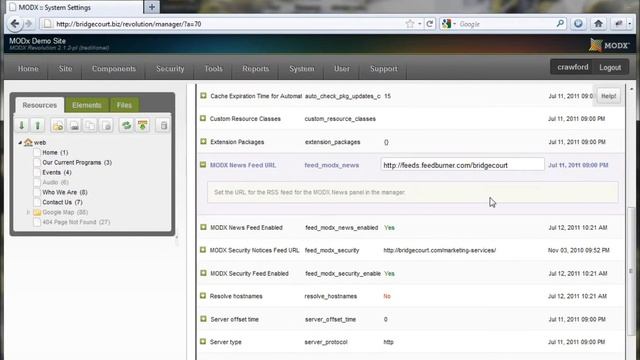
Task: Click the Yes value for feed_modx_news_enabled
Action: tap(389, 227)
